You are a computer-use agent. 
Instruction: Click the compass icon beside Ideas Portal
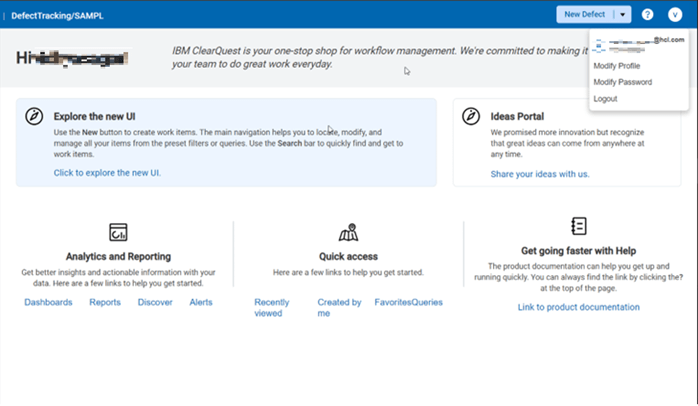471,116
